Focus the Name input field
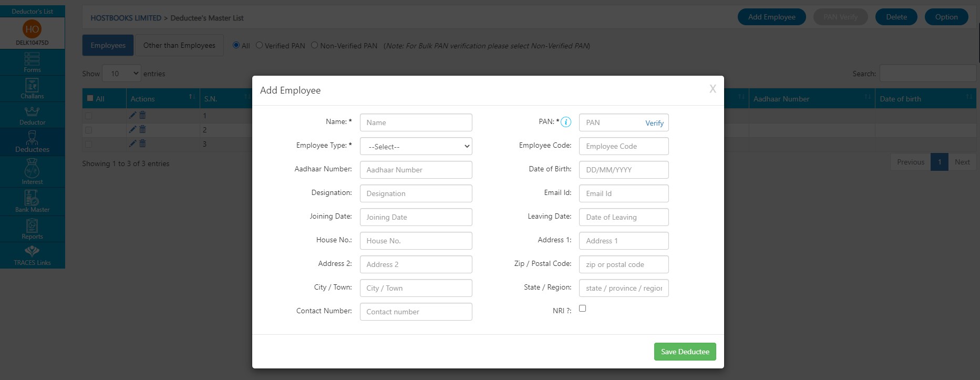This screenshot has width=980, height=380. point(416,122)
